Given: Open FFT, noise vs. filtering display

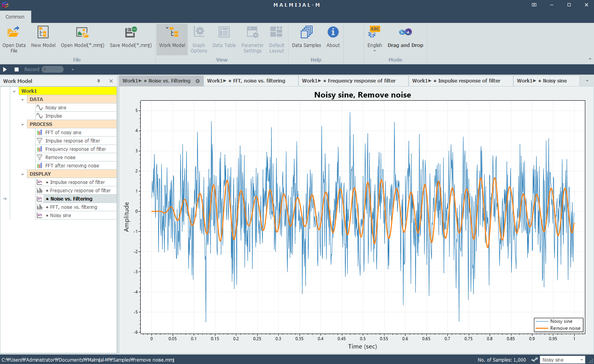Looking at the screenshot, I should click(x=76, y=207).
